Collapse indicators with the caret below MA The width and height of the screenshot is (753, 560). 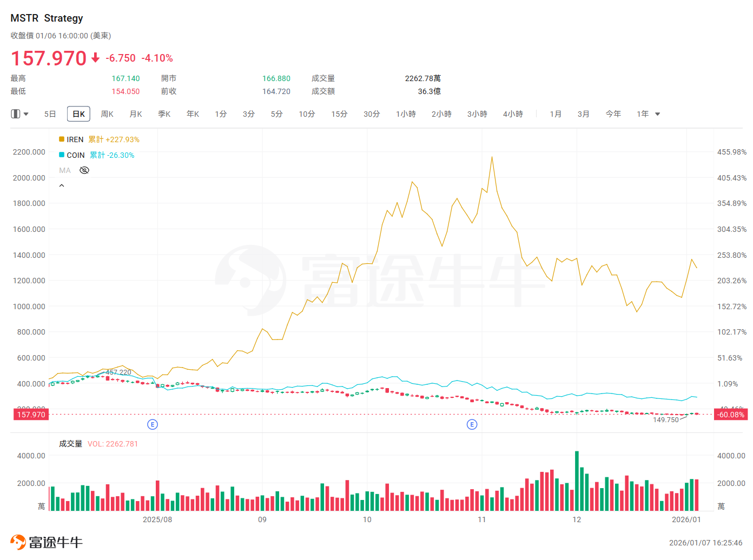62,185
